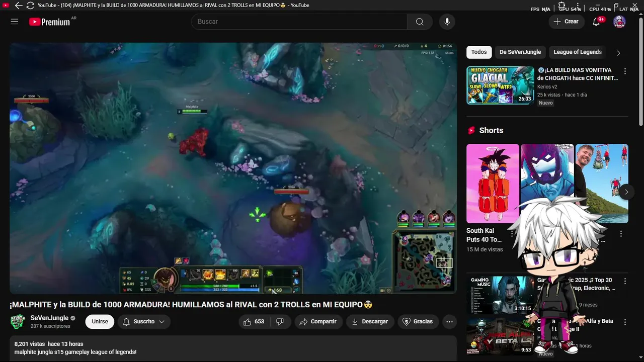Viewport: 644px width, 362px height.
Task: Dislike the video with thumbs down
Action: click(280, 322)
